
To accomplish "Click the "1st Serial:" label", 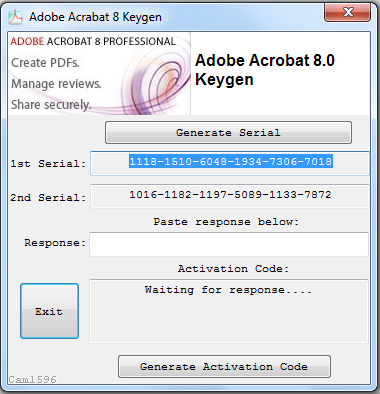I will [48, 164].
